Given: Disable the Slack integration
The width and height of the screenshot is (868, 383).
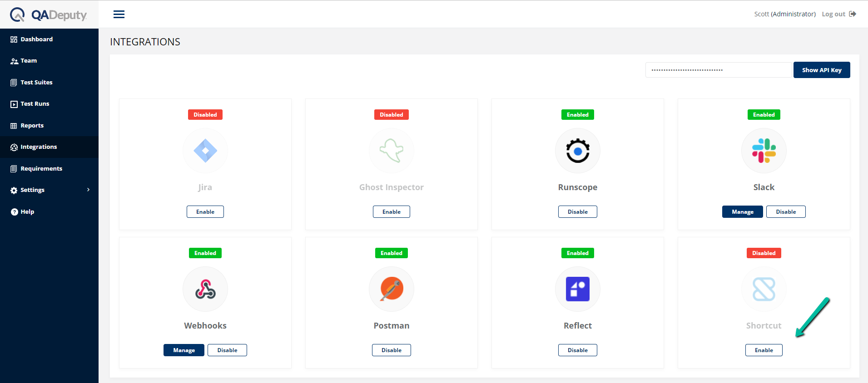Looking at the screenshot, I should (x=786, y=212).
